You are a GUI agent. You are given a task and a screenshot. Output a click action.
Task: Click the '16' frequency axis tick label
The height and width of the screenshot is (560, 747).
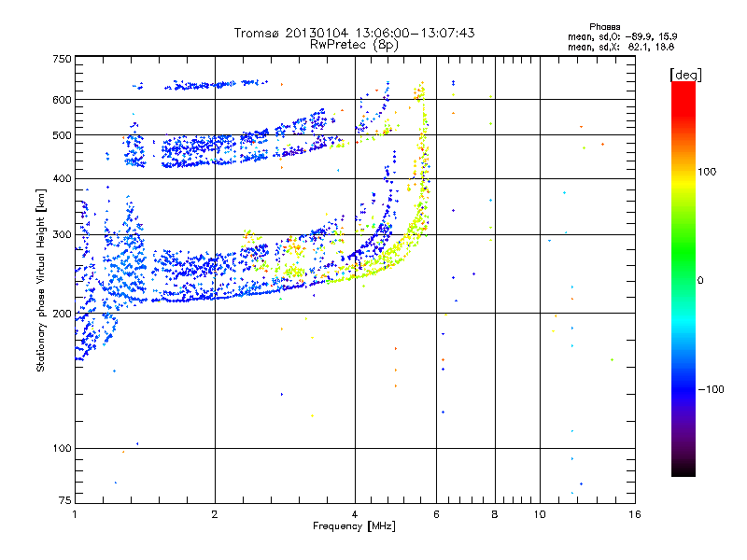[x=635, y=514]
